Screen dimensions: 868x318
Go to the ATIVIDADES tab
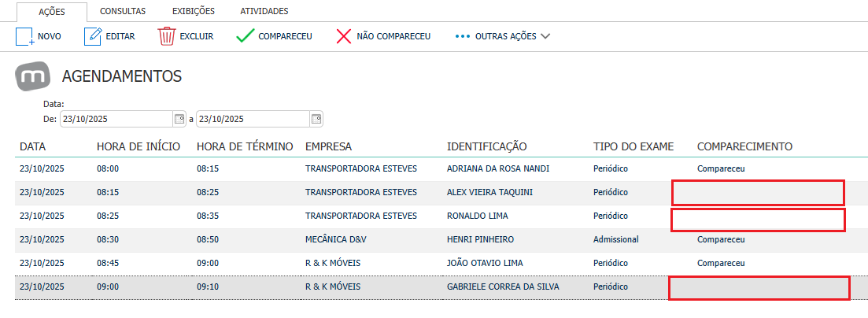pos(264,11)
